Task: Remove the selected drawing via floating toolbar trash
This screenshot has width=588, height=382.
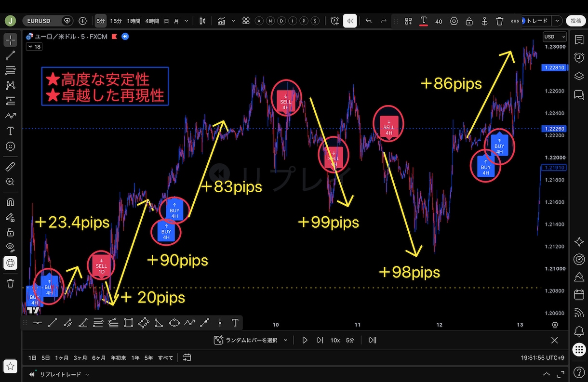Action: 500,21
